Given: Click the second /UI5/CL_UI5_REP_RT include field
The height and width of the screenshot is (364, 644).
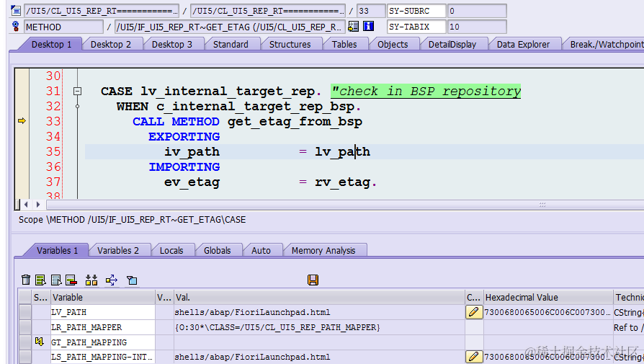Looking at the screenshot, I should click(268, 11).
